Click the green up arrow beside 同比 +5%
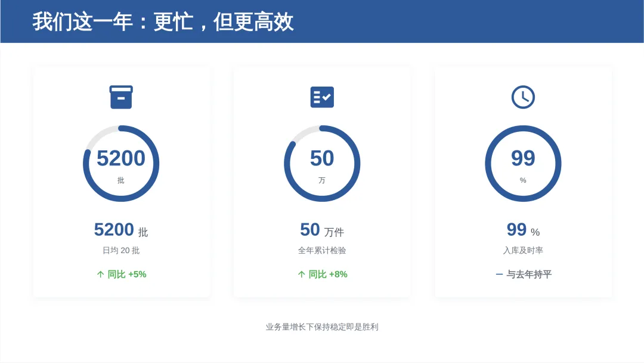This screenshot has width=644, height=363. tap(100, 274)
